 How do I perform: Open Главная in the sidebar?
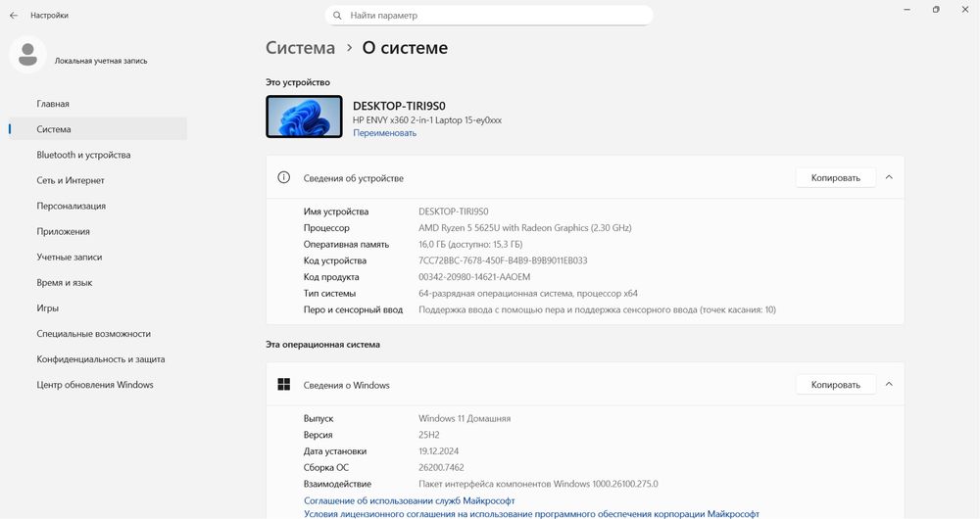tap(97, 104)
